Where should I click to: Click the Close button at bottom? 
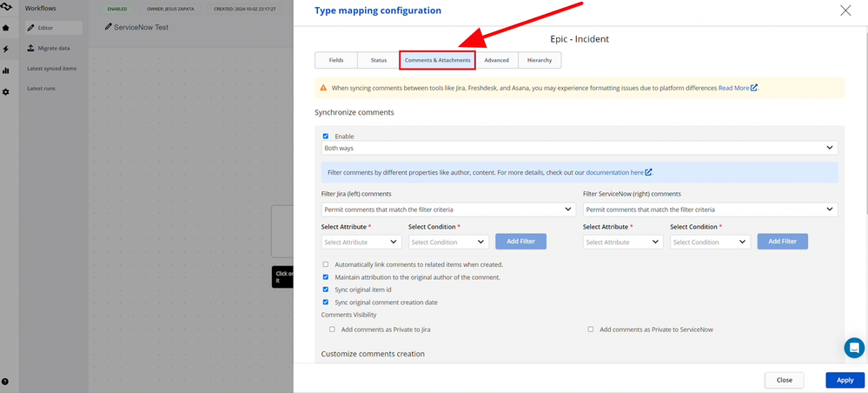pos(785,380)
